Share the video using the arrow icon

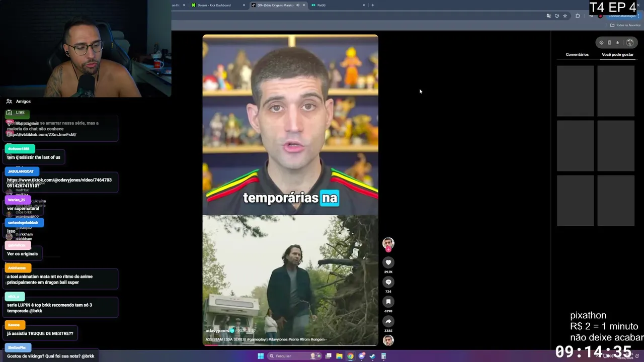[x=388, y=321]
